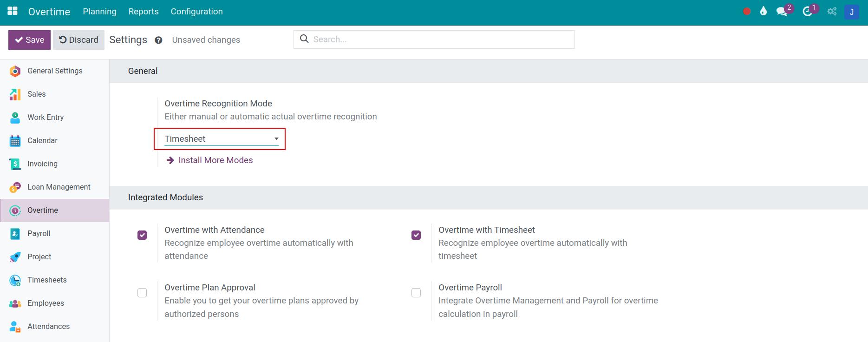Disable the Overtime with Timesheet checkbox
The height and width of the screenshot is (342, 868).
pyautogui.click(x=416, y=235)
